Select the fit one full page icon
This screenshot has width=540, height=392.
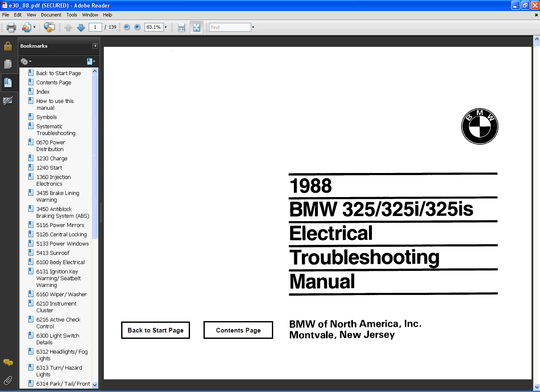[196, 27]
